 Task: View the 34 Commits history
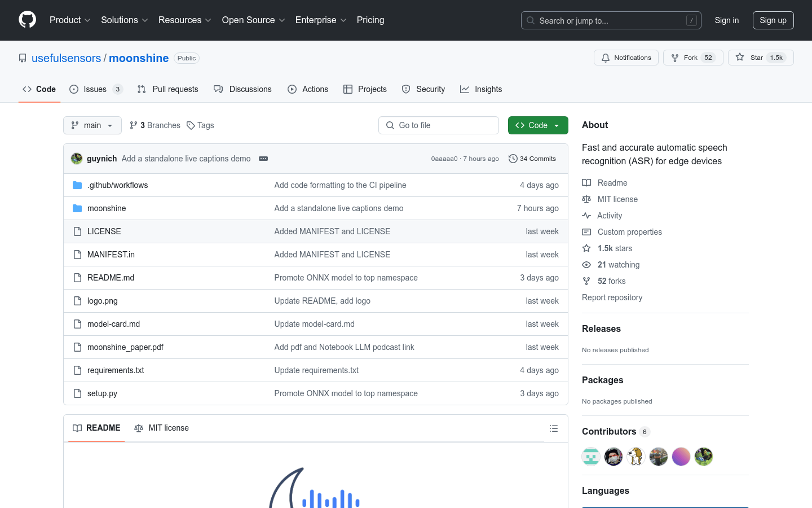coord(532,159)
